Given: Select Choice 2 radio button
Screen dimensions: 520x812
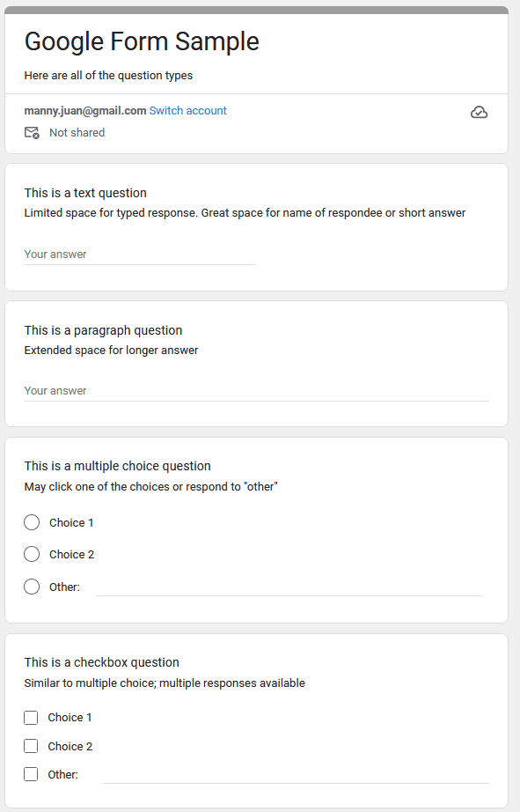Looking at the screenshot, I should (x=32, y=554).
